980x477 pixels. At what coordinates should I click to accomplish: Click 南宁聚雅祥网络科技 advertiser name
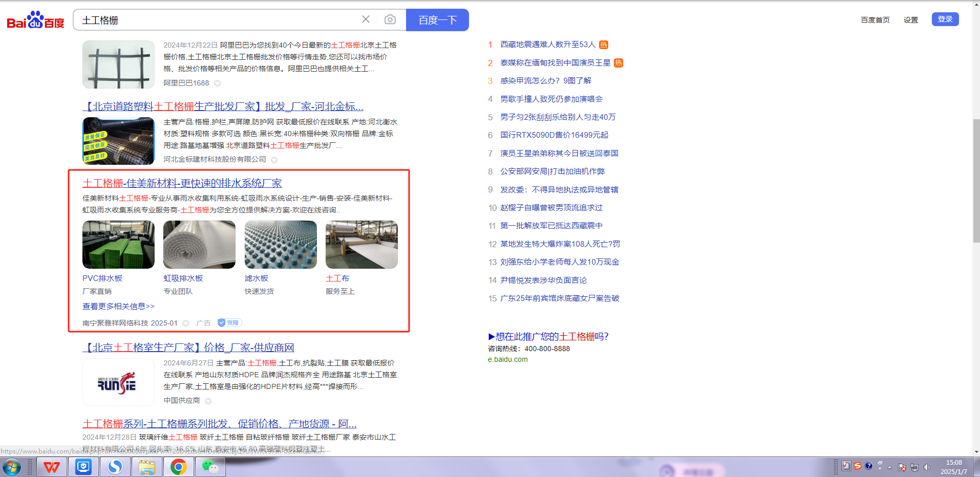click(x=116, y=323)
